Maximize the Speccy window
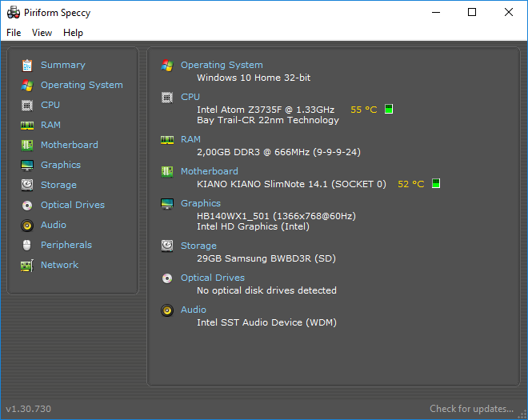This screenshot has height=420, width=528. coord(472,13)
